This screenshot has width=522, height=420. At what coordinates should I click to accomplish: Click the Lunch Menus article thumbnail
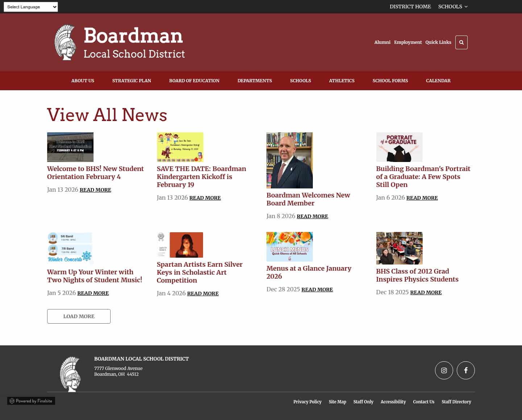(x=289, y=246)
